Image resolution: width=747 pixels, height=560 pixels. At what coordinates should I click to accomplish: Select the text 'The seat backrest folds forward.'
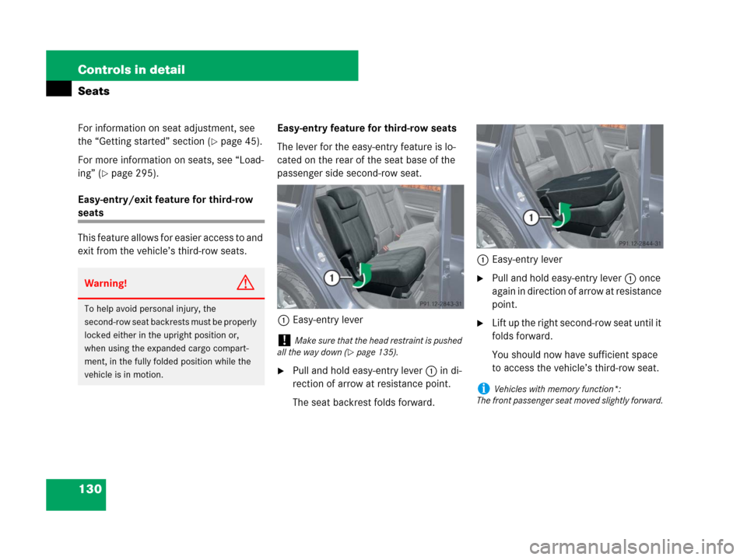pos(363,402)
